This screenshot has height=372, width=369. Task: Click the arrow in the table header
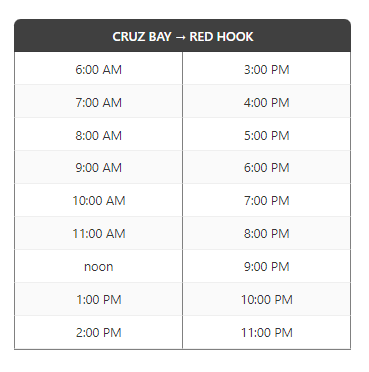tap(180, 37)
